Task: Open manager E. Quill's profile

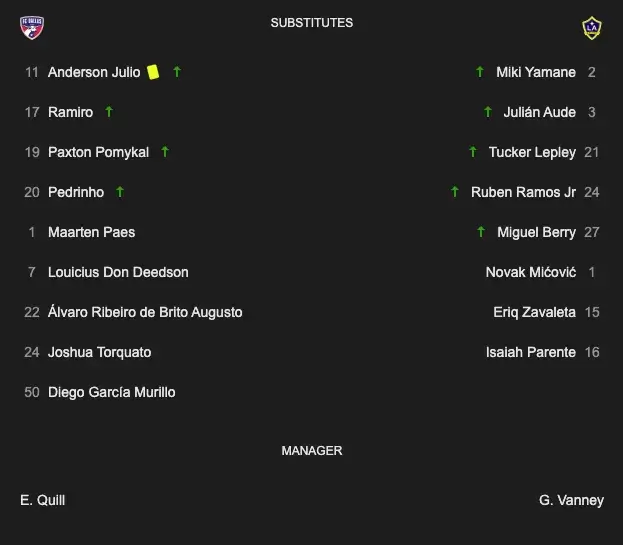Action: [x=42, y=500]
